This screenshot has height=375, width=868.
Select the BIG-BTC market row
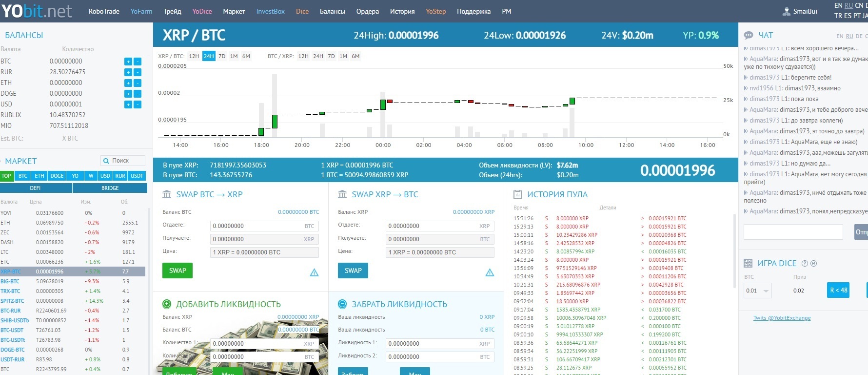pyautogui.click(x=73, y=281)
